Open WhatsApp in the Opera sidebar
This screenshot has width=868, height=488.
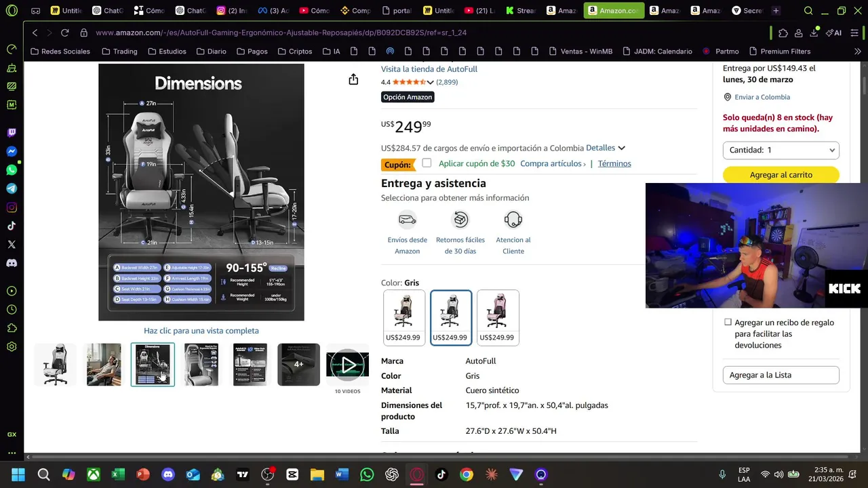point(12,170)
